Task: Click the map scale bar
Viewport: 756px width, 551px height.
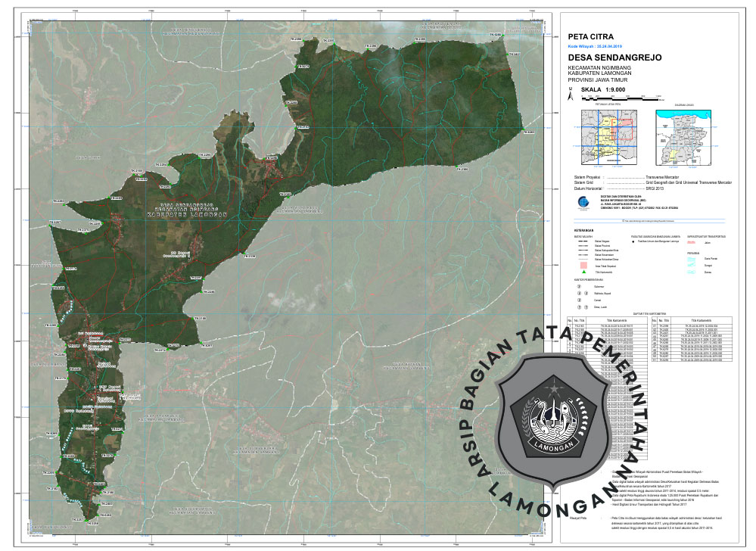Action: point(621,99)
